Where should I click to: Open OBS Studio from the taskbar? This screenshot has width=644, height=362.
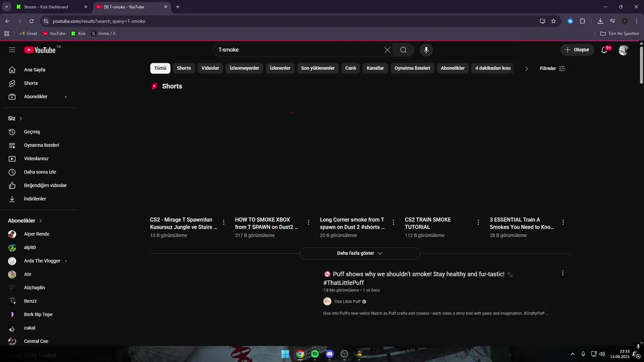click(345, 354)
